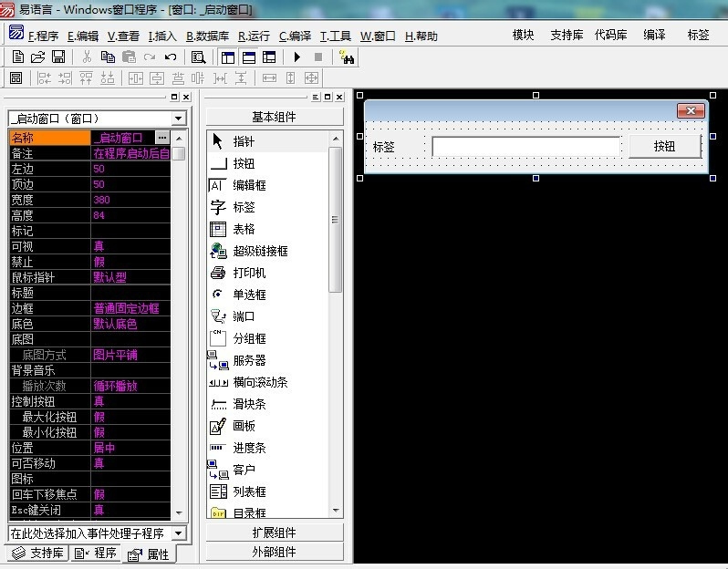The image size is (728, 569).
Task: Click the 按钮 button in the designed window
Action: tap(664, 146)
